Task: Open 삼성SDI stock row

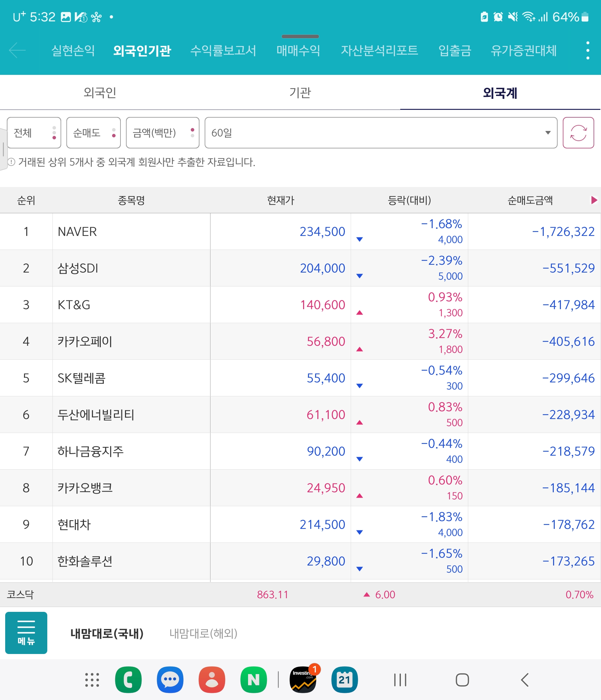Action: (300, 268)
